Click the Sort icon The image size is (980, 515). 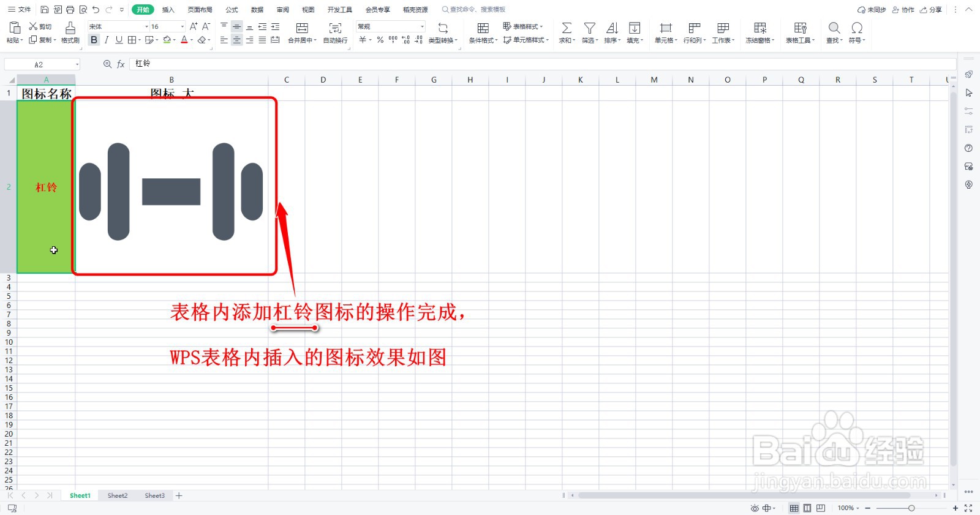(612, 28)
